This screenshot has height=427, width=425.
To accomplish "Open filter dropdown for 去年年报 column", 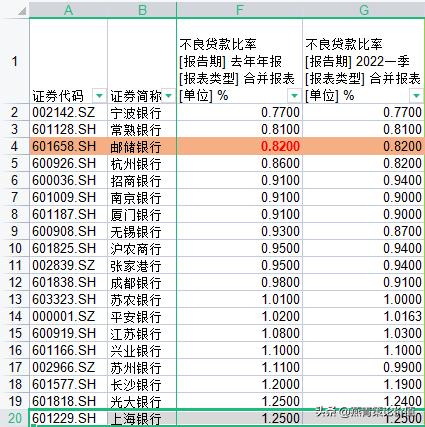I will pyautogui.click(x=294, y=96).
